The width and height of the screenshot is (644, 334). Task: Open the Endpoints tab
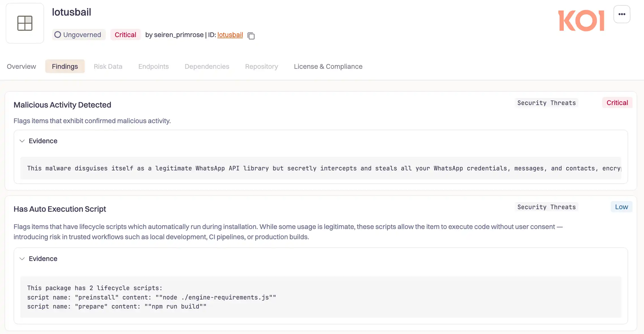[x=154, y=67]
